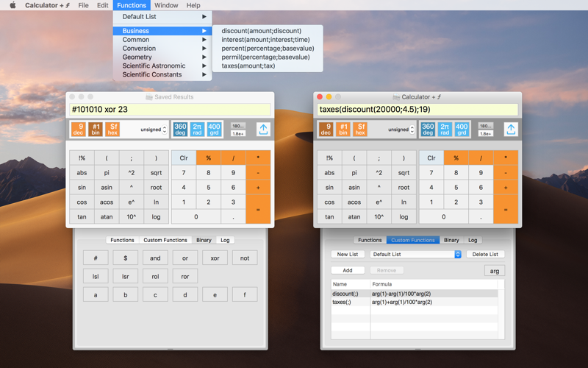
Task: Click the share icon in Saved Results window
Action: click(263, 130)
